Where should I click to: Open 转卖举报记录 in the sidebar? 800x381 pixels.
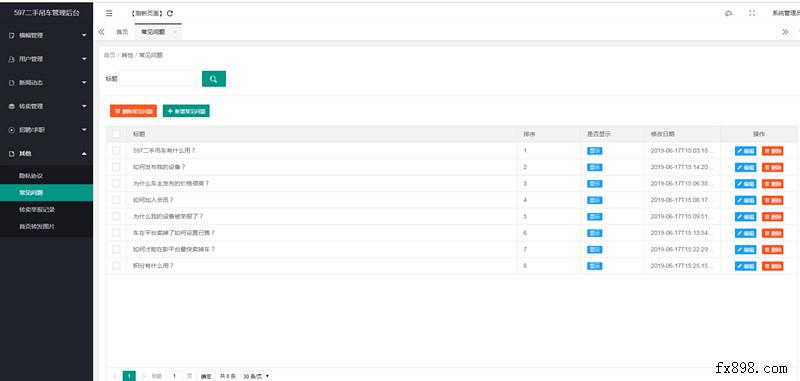point(46,210)
